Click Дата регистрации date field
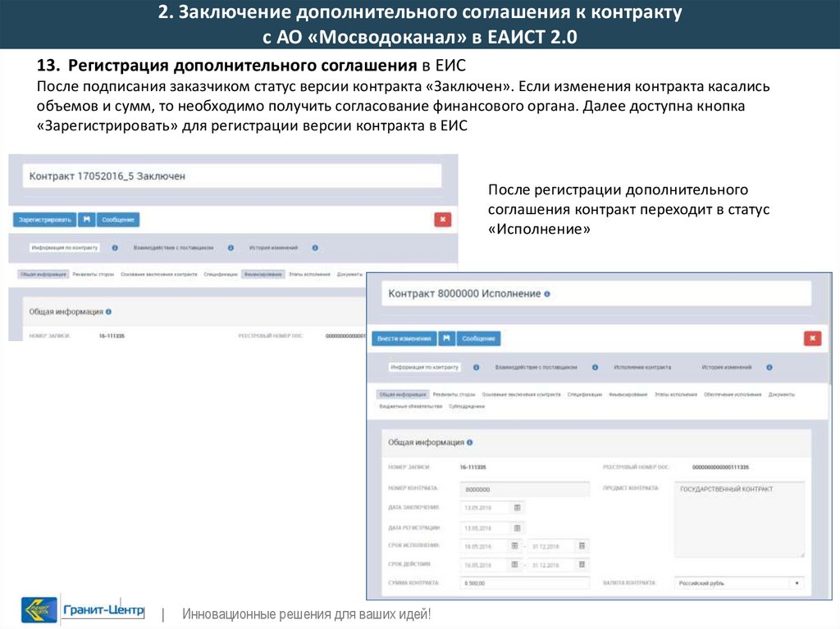The image size is (840, 629). coord(485,528)
